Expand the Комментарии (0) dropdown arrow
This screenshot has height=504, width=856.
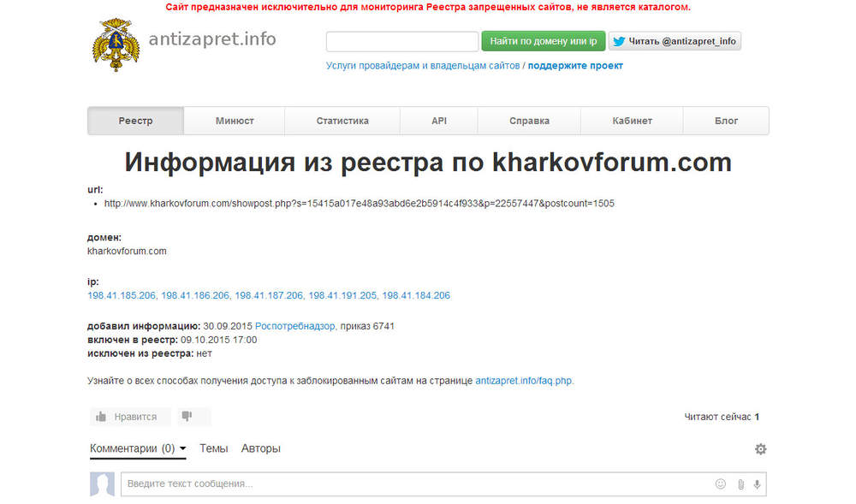click(183, 448)
